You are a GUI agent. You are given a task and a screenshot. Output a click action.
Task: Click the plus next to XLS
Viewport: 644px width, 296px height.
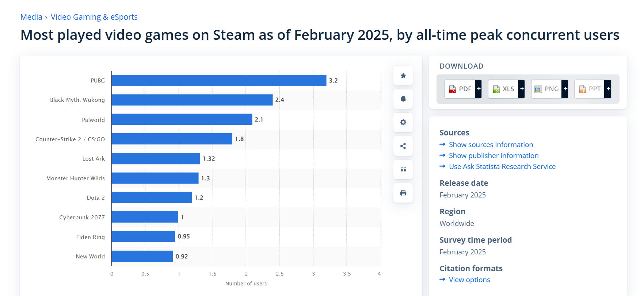522,89
